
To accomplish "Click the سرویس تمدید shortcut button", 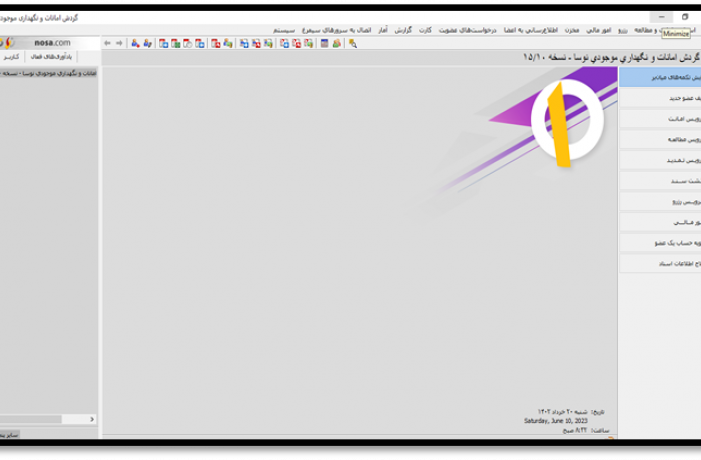I will pos(660,160).
